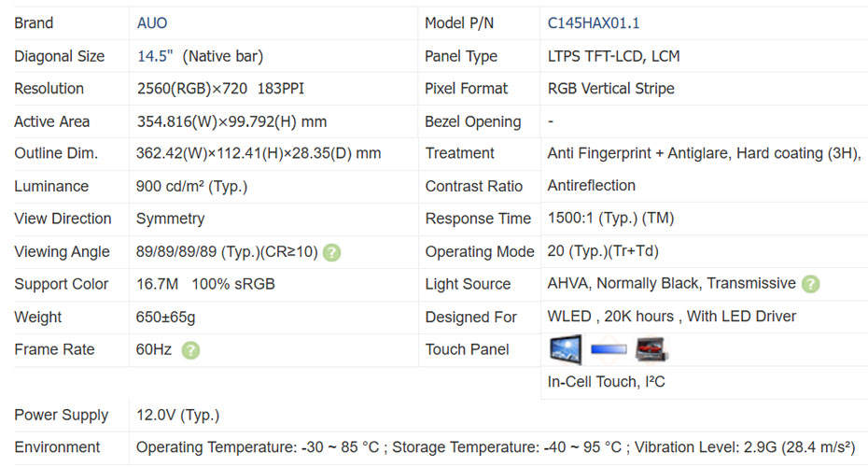Click the LTPS TFT-LCD, LCM panel type
The width and height of the screenshot is (868, 467).
coord(613,56)
